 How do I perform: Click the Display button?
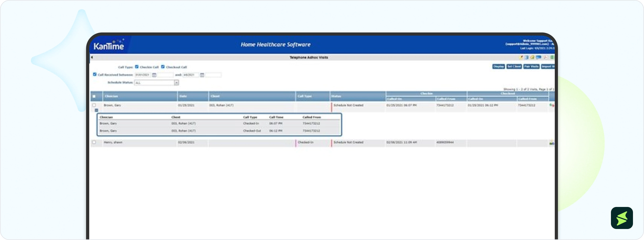point(499,67)
